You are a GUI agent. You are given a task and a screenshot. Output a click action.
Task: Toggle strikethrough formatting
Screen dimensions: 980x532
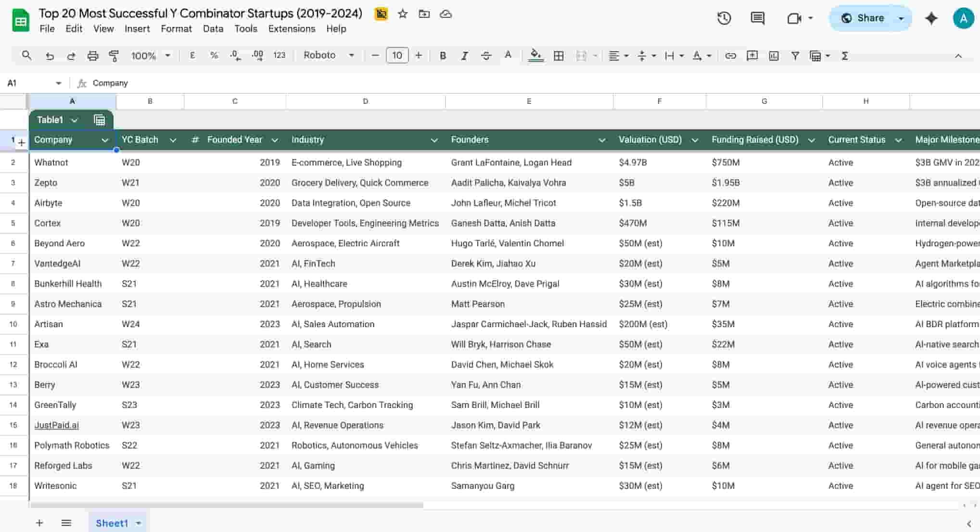(x=486, y=56)
